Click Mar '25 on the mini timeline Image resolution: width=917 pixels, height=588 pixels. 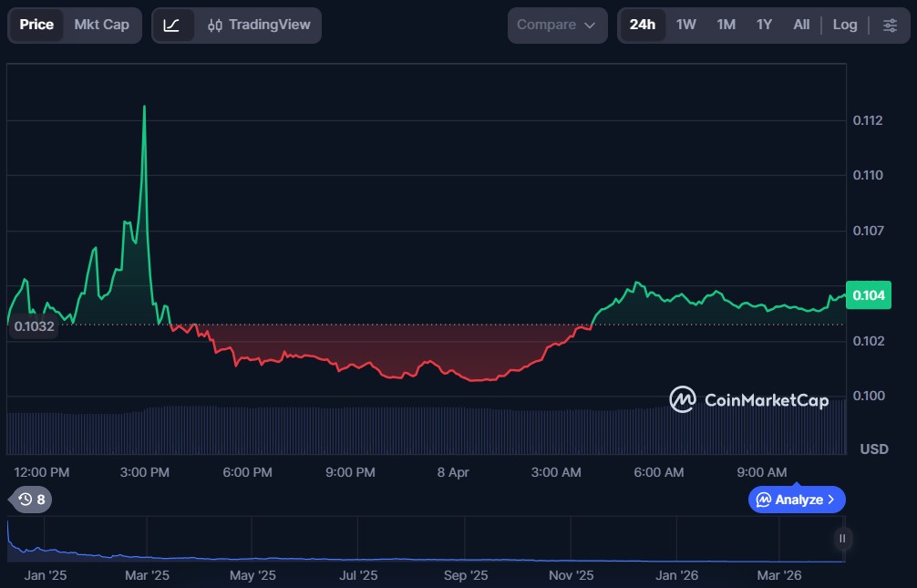147,575
